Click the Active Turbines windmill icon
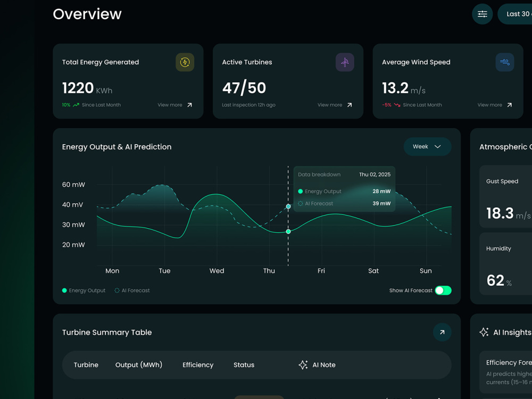The image size is (532, 399). (345, 62)
